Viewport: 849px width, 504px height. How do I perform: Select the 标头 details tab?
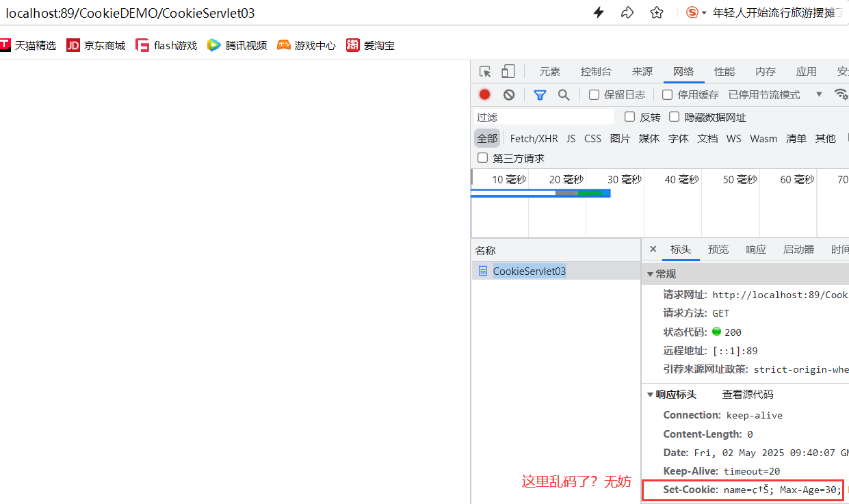pos(681,250)
